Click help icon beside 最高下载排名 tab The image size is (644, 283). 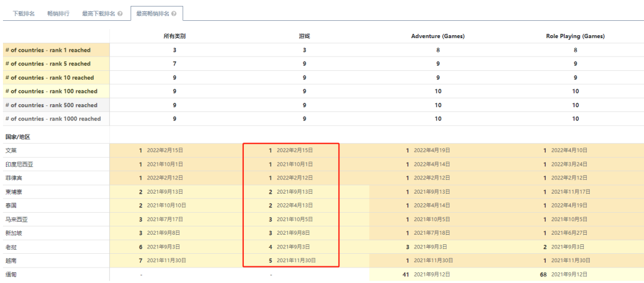(x=120, y=13)
